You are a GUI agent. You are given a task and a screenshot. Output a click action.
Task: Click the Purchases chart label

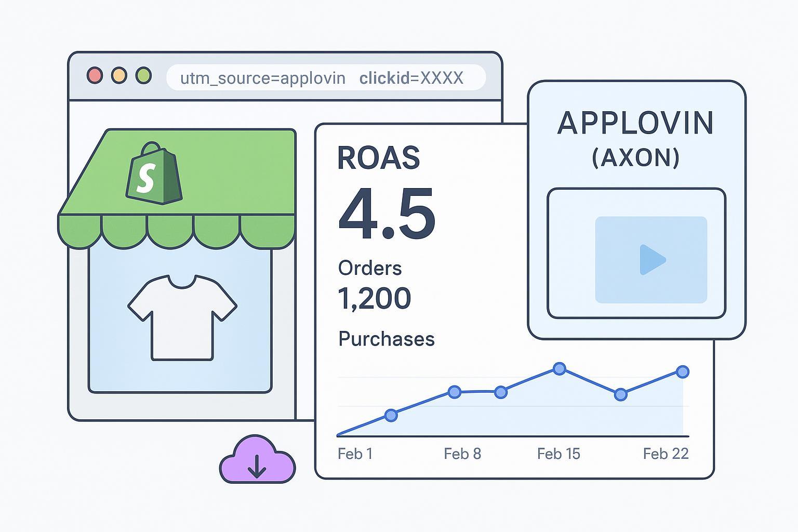click(x=387, y=339)
